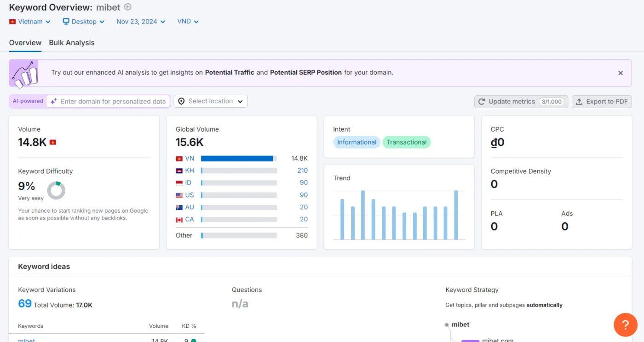The image size is (644, 342).
Task: Click the Update metrics button
Action: tap(521, 102)
